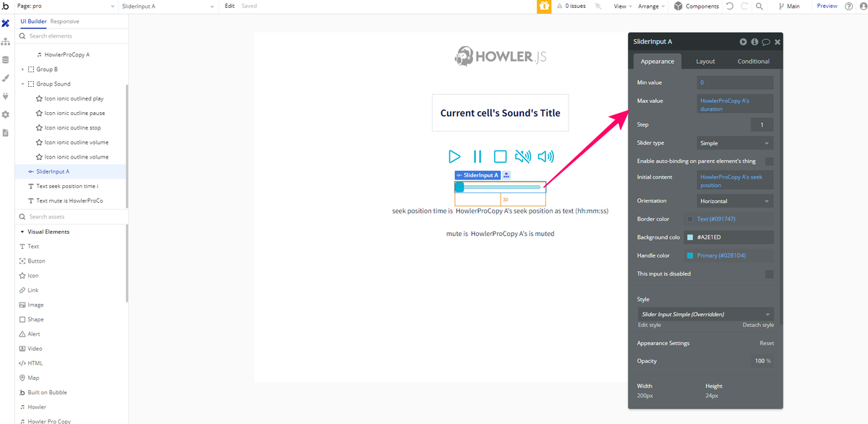Click the Components cube icon in the toolbar

click(678, 6)
